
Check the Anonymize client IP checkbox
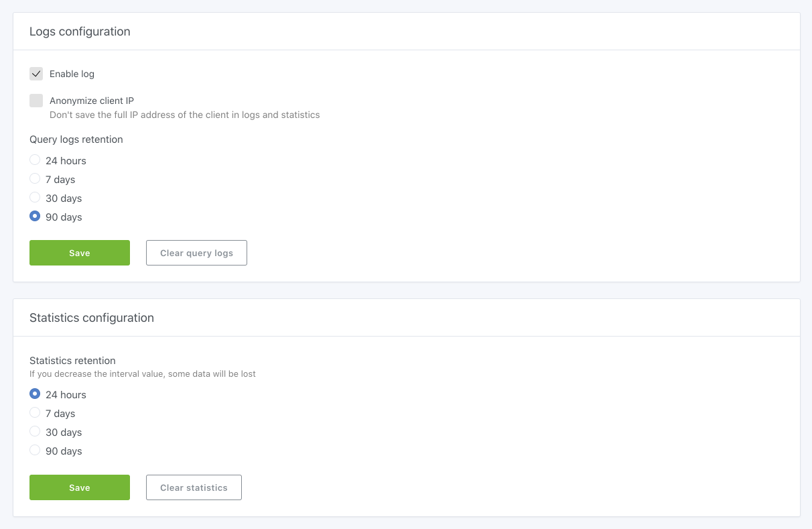(x=36, y=101)
